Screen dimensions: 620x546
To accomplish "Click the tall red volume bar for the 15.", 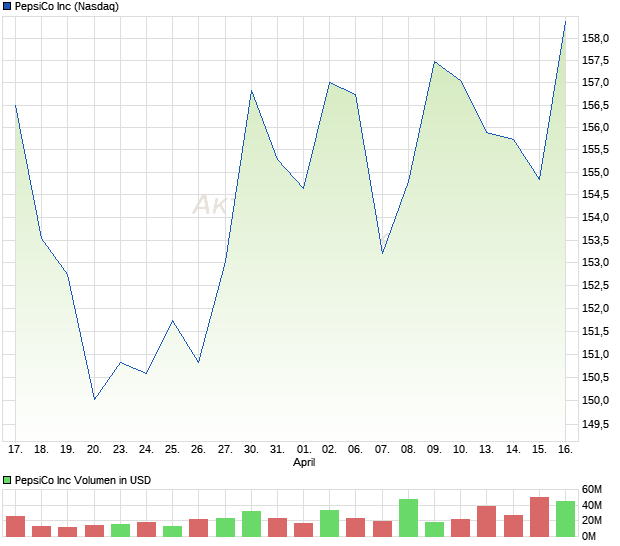I will 539,517.
